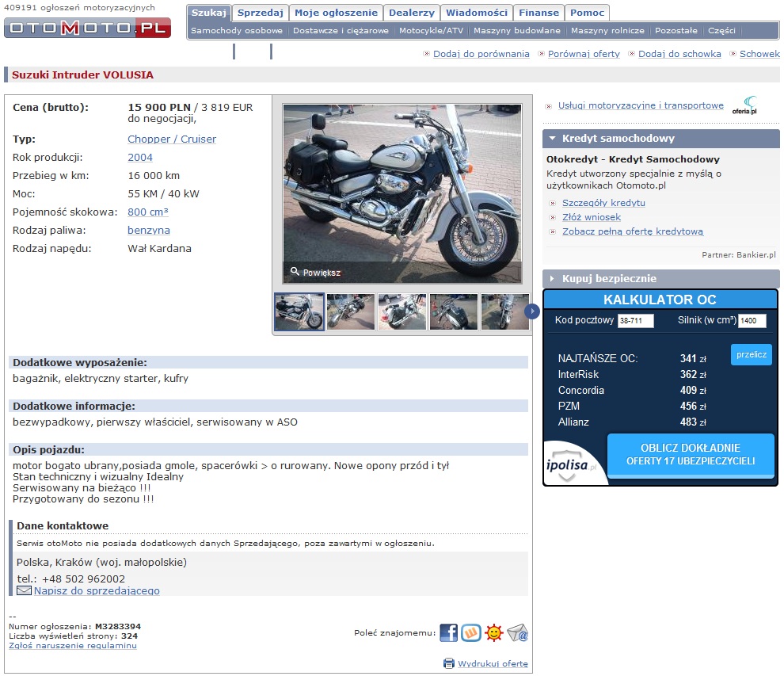Viewport: 784px width, 676px height.
Task: Follow the benzyna fuel type link
Action: [x=149, y=230]
